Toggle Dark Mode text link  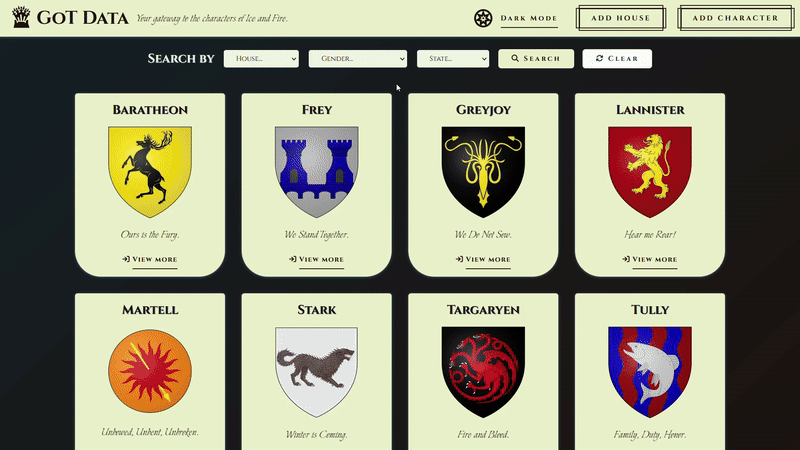tap(529, 18)
